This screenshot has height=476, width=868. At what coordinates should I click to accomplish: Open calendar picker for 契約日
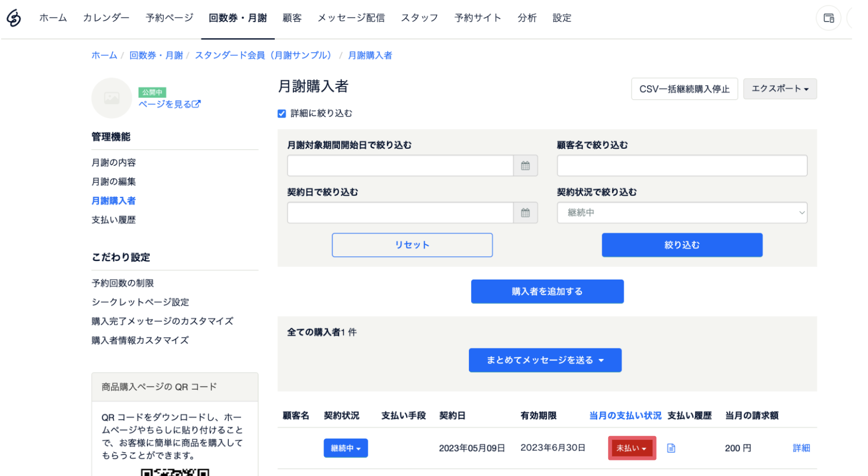(x=525, y=213)
